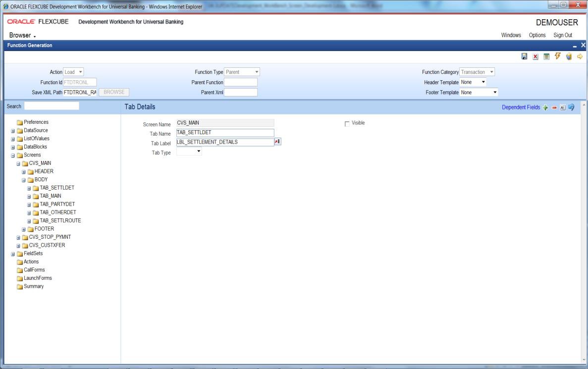Click the LaunchForms folder icon
The width and height of the screenshot is (588, 369).
tap(20, 278)
